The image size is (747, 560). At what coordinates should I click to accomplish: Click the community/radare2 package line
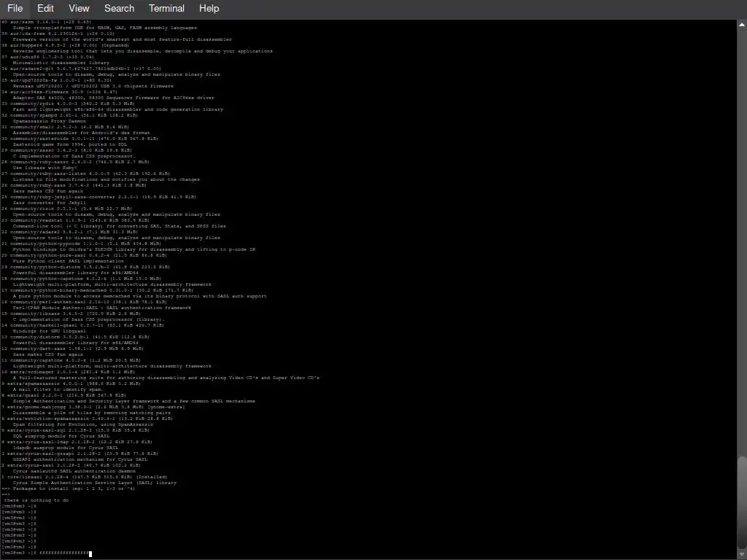(x=69, y=232)
